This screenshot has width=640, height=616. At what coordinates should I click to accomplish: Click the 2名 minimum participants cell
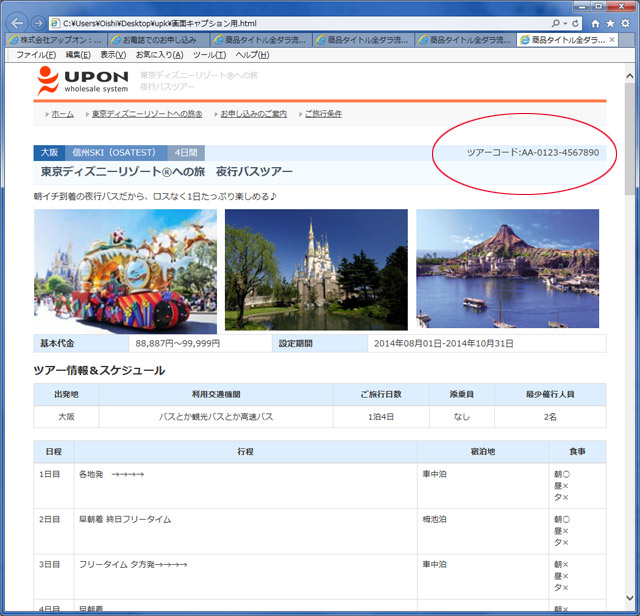550,417
